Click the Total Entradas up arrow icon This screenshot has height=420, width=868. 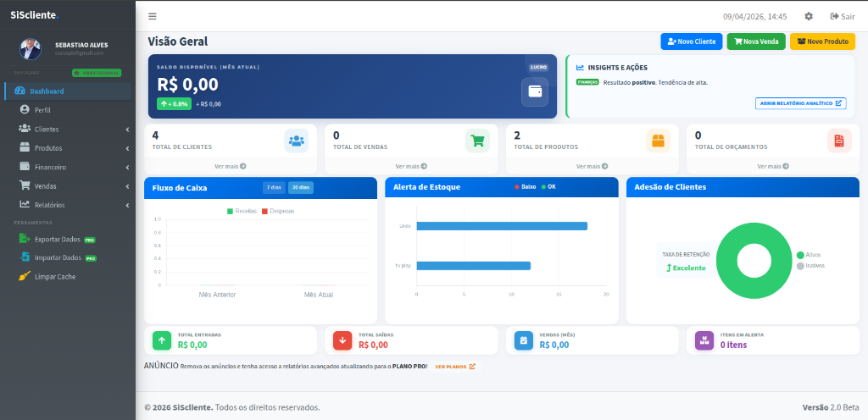162,340
